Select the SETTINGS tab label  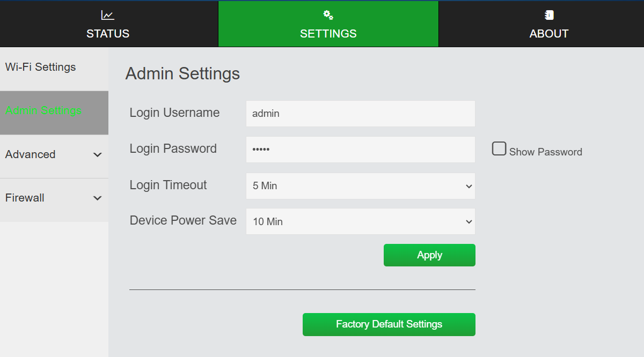[x=328, y=34]
